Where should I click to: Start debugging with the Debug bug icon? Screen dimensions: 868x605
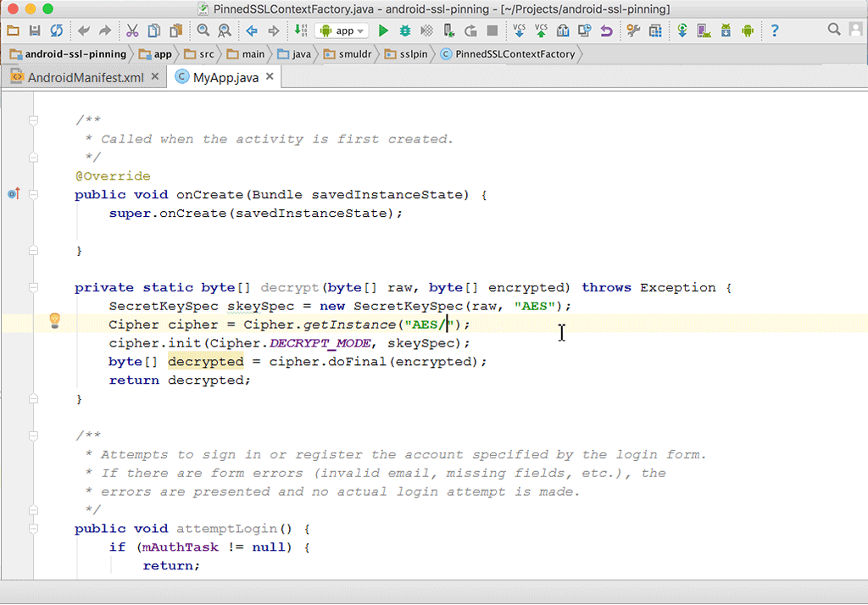[405, 31]
